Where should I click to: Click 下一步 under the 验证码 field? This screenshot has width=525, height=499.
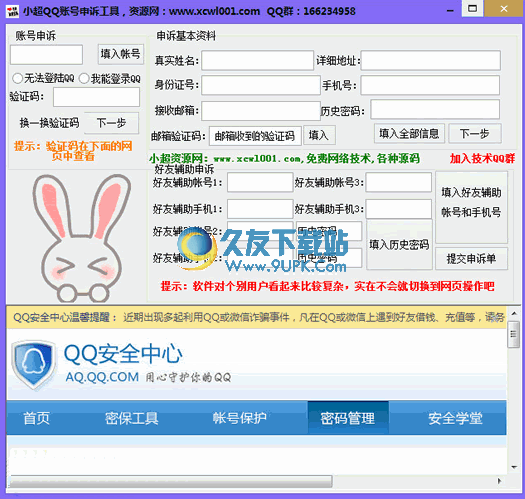[x=111, y=123]
